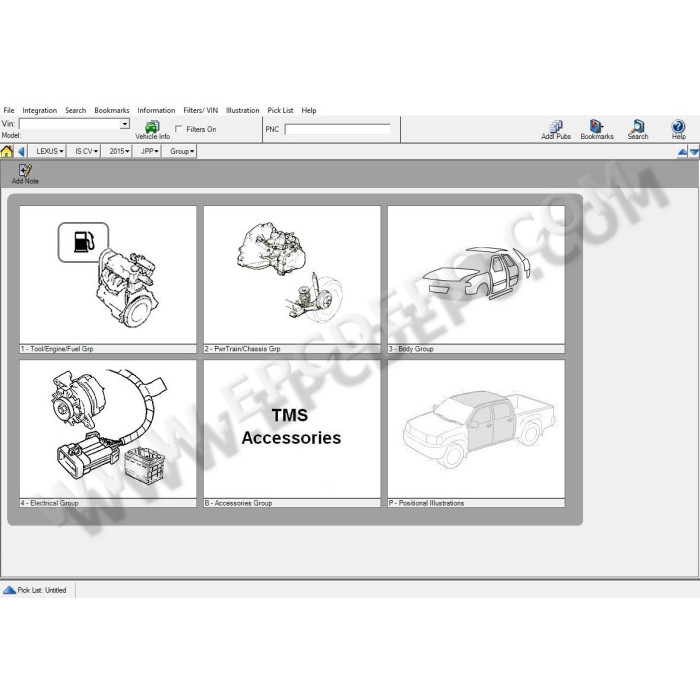Open the Electrical Group thumbnail
The image size is (700, 700).
(x=108, y=429)
